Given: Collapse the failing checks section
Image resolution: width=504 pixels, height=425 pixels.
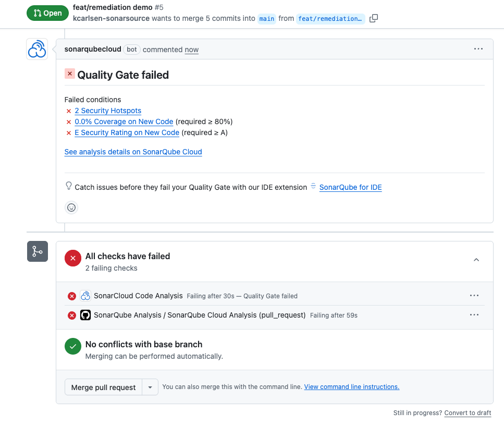Looking at the screenshot, I should pyautogui.click(x=476, y=260).
